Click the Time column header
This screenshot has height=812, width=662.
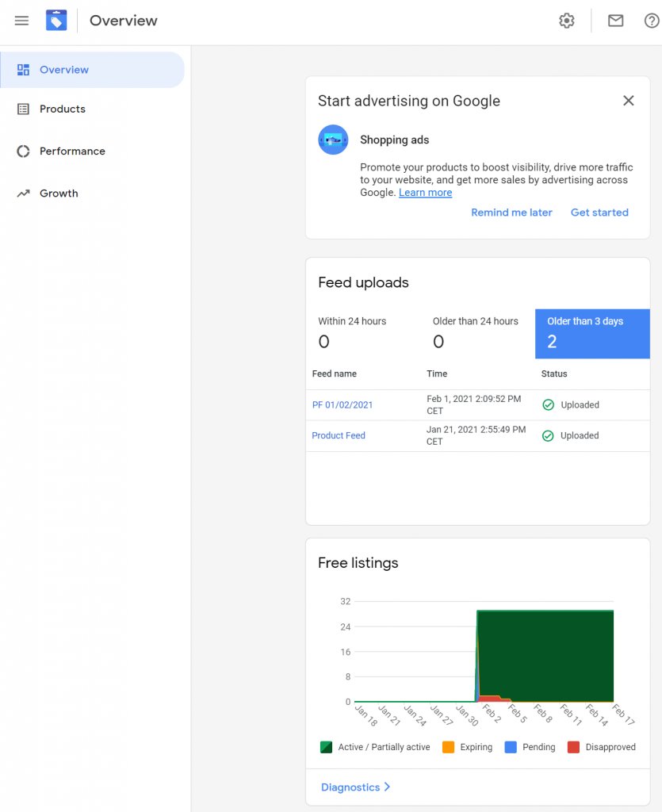click(x=437, y=374)
